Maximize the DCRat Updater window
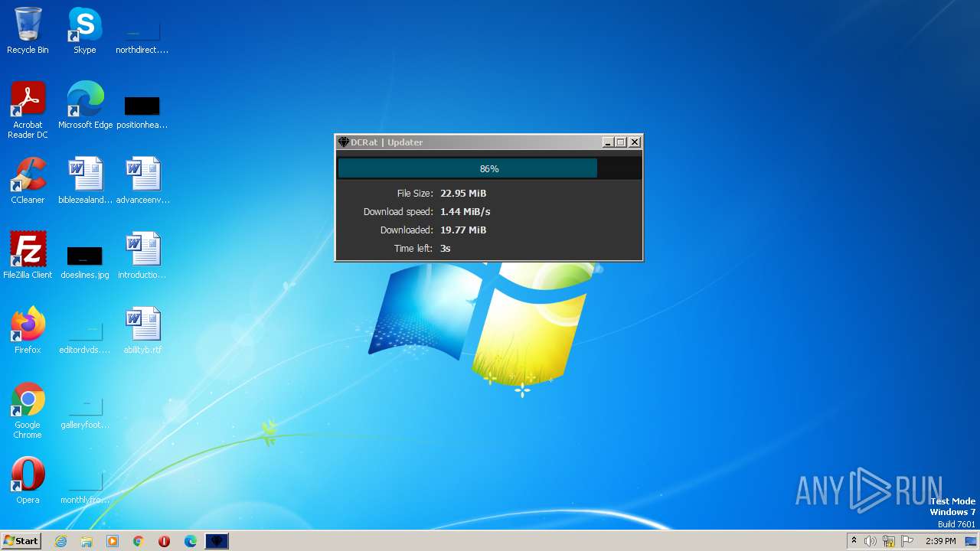The image size is (980, 551). coord(621,142)
